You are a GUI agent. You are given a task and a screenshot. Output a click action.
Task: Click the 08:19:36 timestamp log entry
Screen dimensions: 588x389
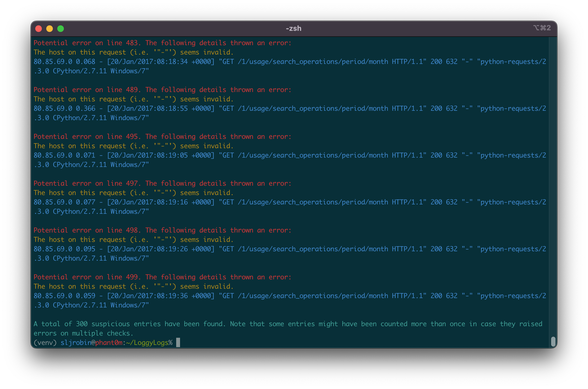(161, 296)
